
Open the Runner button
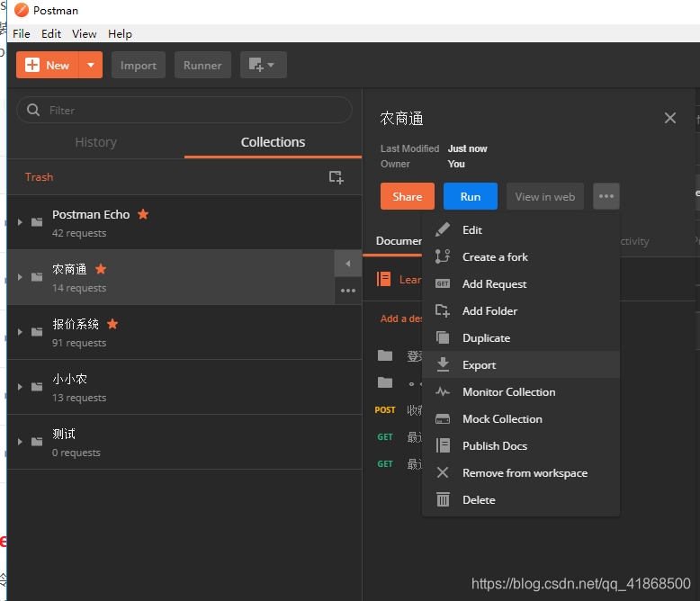pos(202,65)
